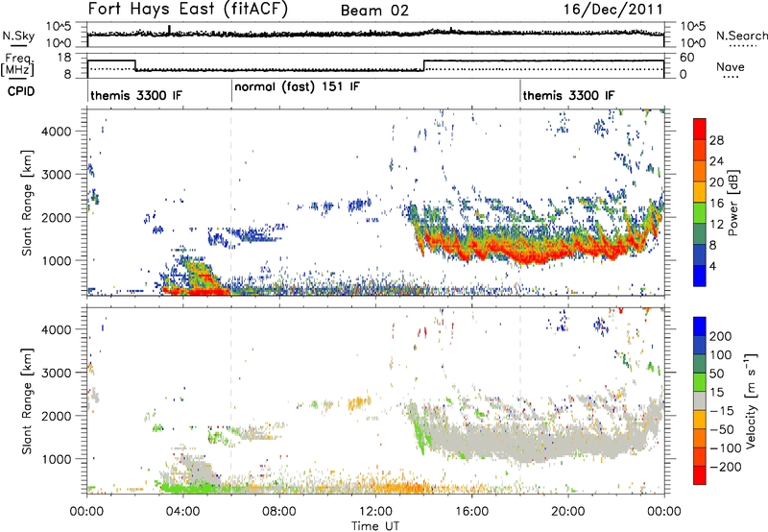Click the first 'themis 3300 IF' label
The height and width of the screenshot is (532, 768).
pyautogui.click(x=136, y=95)
